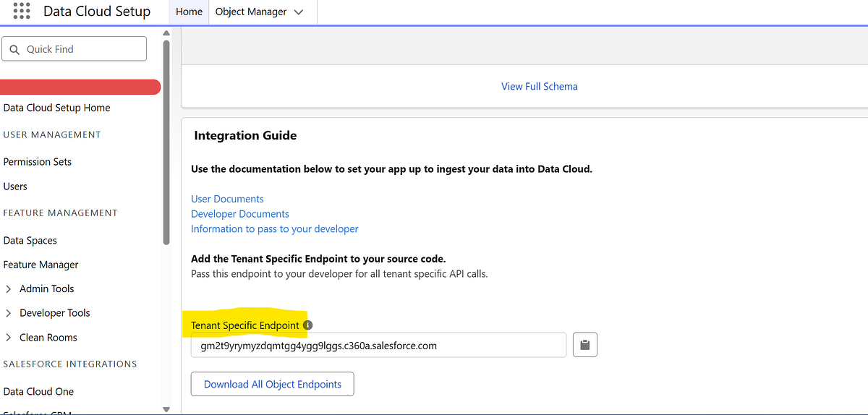Click the Tenant Specific Endpoint text field
The image size is (868, 415).
(x=378, y=346)
